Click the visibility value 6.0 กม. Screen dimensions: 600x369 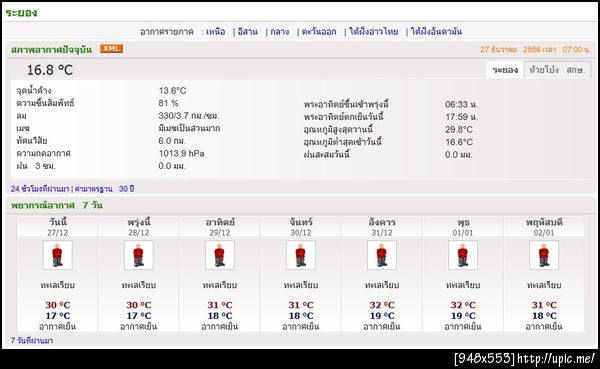tap(172, 141)
